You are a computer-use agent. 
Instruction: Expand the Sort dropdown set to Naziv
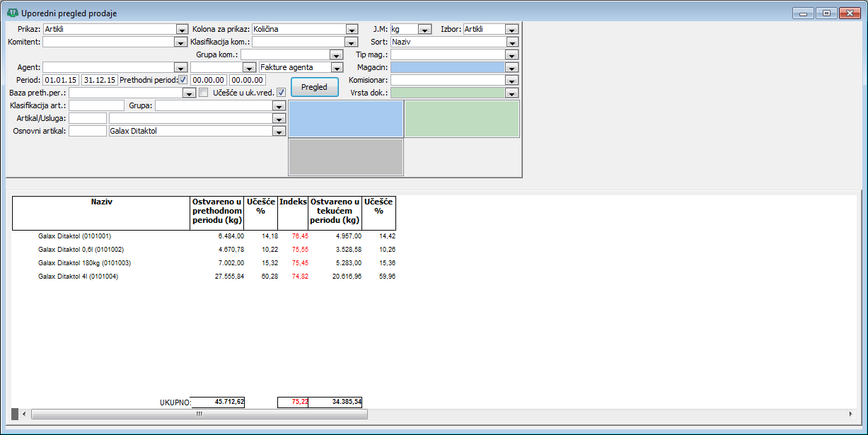coord(512,42)
